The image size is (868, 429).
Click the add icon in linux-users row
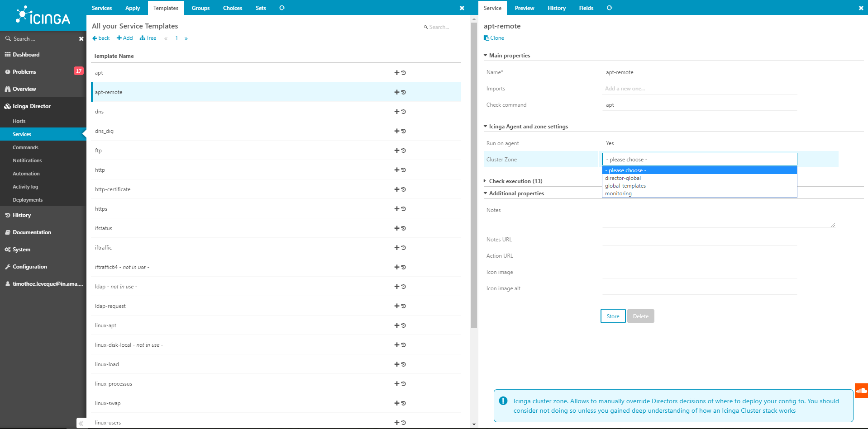pyautogui.click(x=397, y=423)
